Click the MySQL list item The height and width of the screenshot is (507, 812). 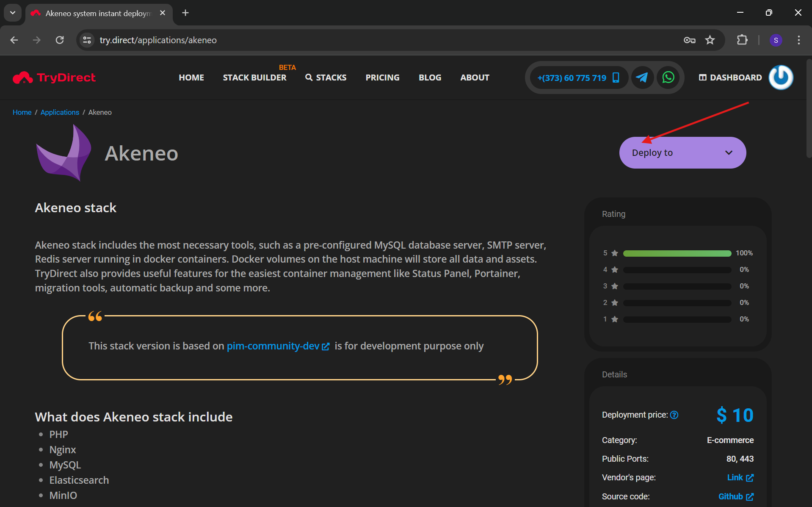(x=65, y=465)
